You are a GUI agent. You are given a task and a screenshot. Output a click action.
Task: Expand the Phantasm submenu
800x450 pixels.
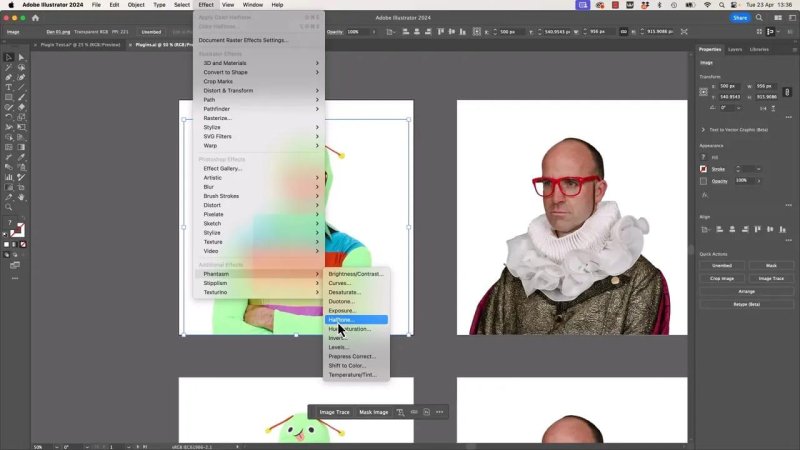259,274
